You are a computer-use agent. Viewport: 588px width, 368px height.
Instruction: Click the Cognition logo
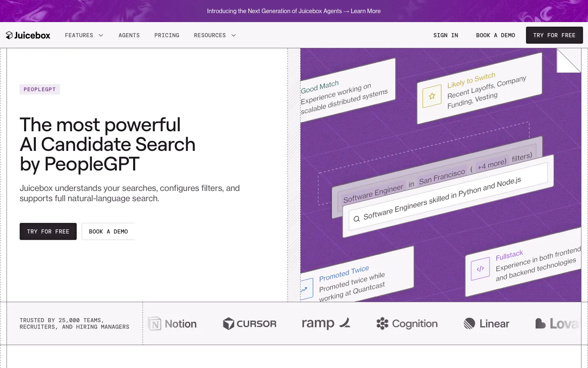click(x=407, y=324)
